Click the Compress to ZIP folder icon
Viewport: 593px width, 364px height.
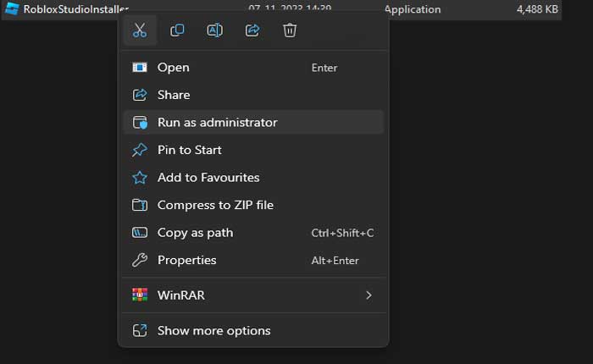[x=140, y=205]
